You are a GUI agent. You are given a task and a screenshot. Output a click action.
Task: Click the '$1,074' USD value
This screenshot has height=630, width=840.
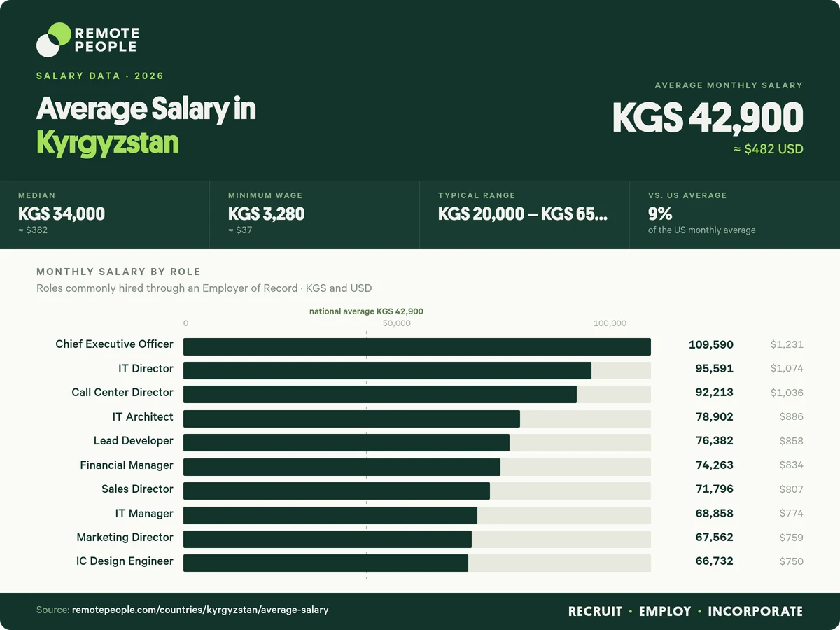[x=787, y=368]
